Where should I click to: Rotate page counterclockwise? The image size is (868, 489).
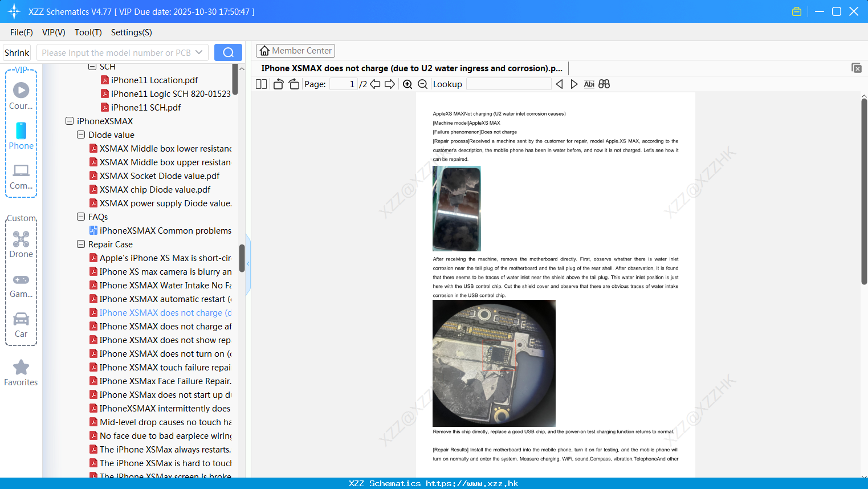(x=278, y=84)
